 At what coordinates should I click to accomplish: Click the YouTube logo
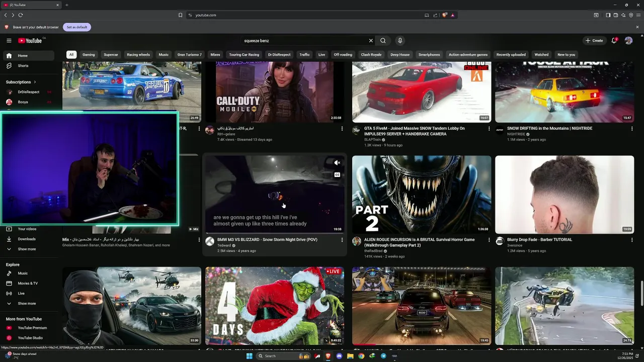point(30,41)
